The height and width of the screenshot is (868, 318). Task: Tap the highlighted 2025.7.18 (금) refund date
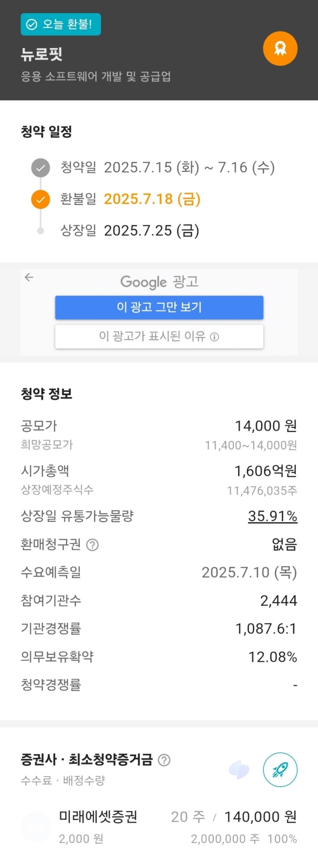tap(152, 199)
